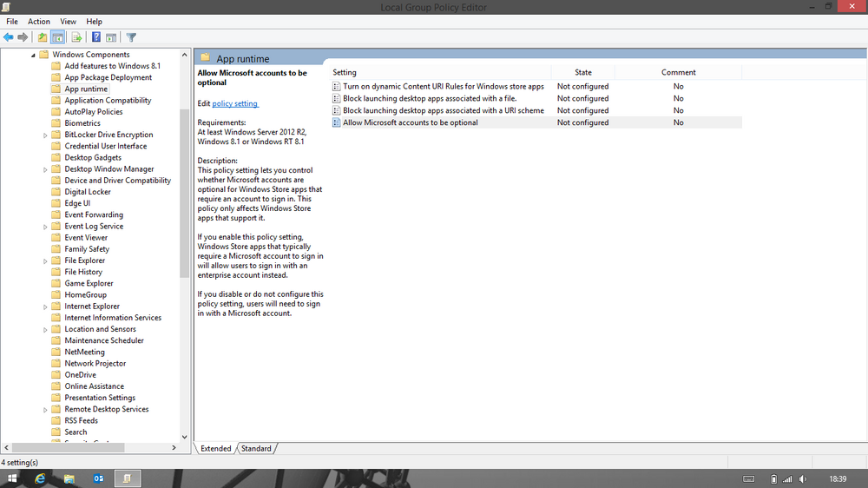Open the Help menu

[x=94, y=22]
